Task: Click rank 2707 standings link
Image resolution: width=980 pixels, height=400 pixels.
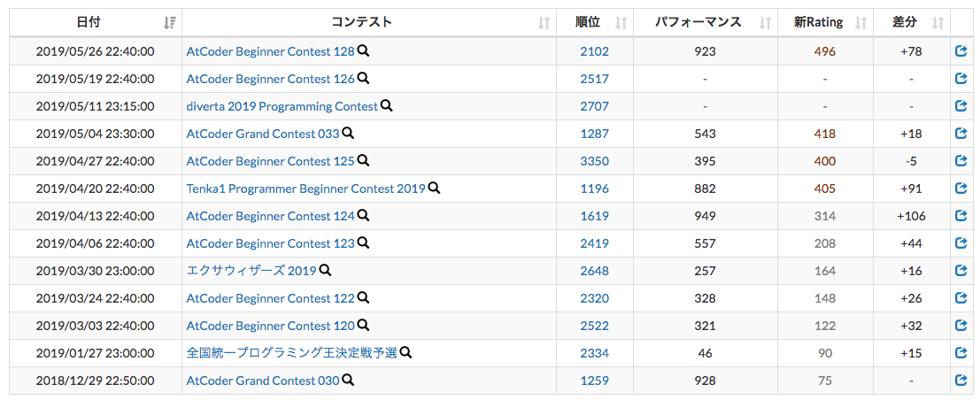Action: click(594, 107)
